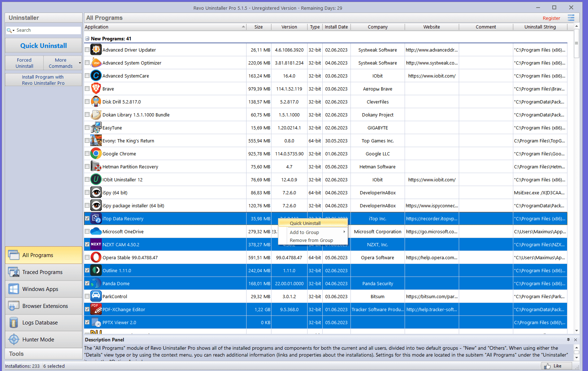Click the Disk Drill program icon
The width and height of the screenshot is (588, 371).
(x=96, y=102)
